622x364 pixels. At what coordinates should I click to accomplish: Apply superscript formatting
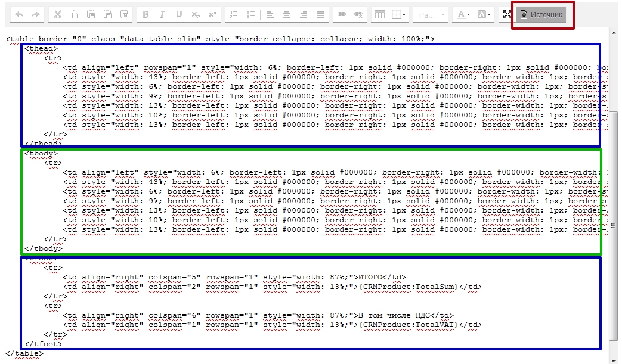point(212,14)
